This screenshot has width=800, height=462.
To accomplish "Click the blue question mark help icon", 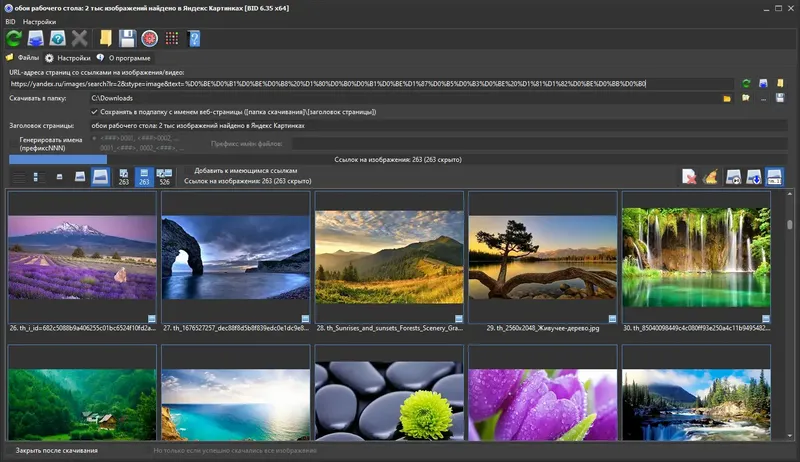I will [x=194, y=38].
